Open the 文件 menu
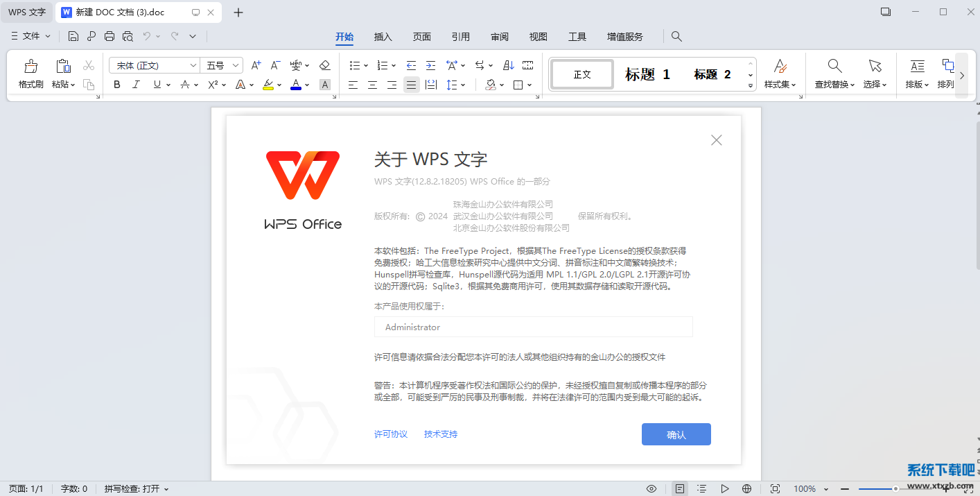Screen dimensions: 980x496 coord(30,36)
